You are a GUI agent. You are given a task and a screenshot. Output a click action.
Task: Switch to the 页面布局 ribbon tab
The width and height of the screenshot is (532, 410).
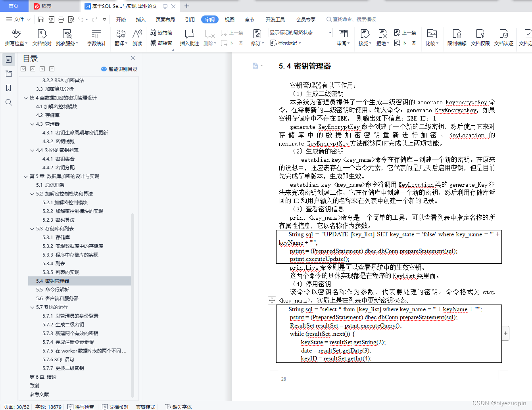[x=165, y=19]
